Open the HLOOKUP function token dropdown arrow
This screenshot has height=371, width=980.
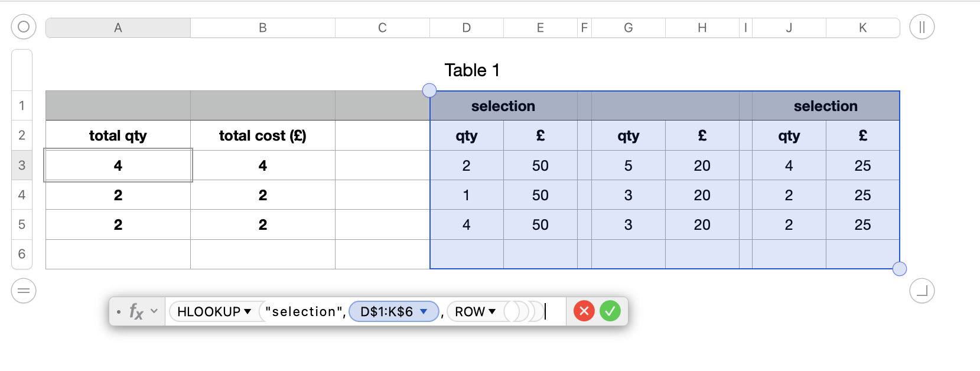point(248,311)
